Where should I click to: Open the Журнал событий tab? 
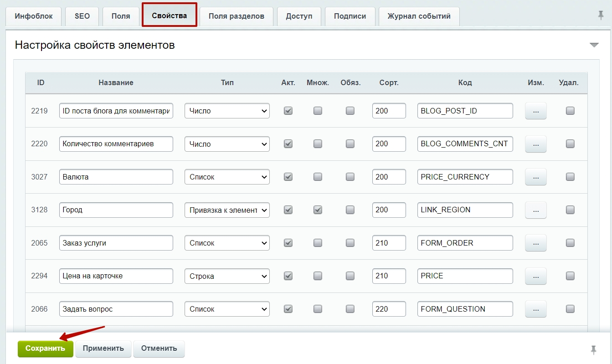click(x=419, y=16)
